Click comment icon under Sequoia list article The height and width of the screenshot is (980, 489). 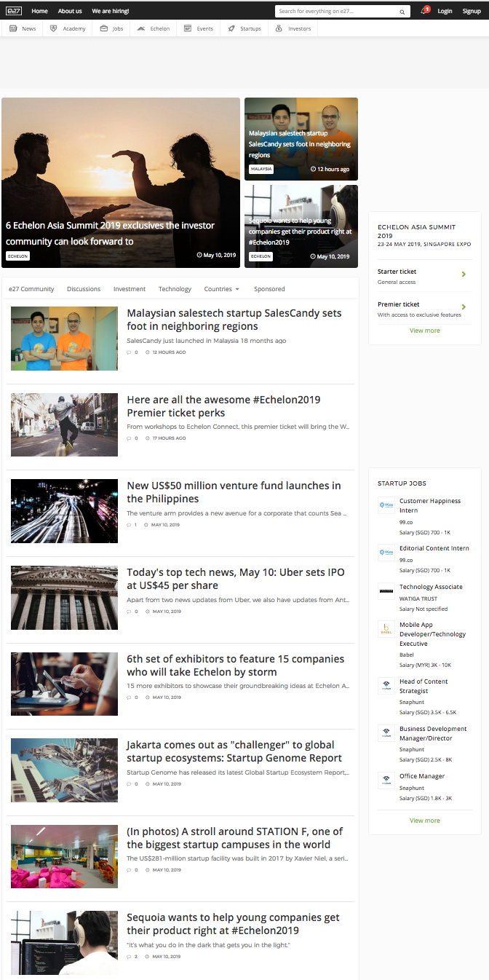tap(129, 957)
